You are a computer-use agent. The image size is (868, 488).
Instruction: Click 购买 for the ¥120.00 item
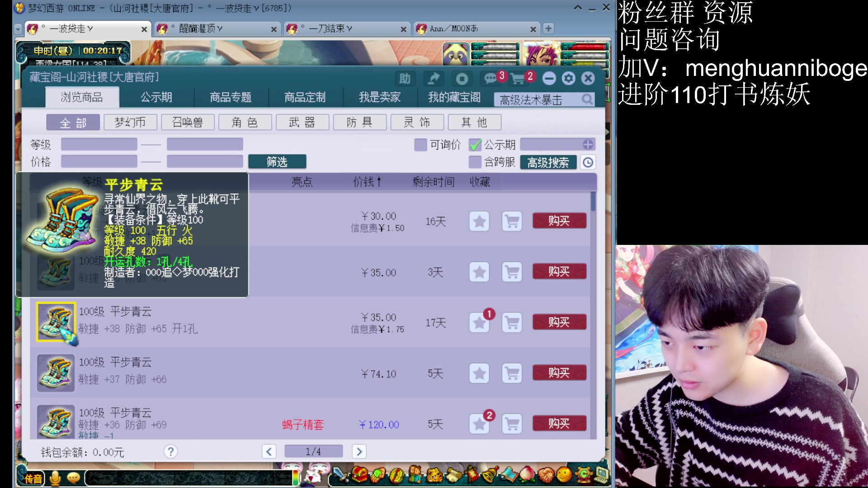[x=560, y=423]
